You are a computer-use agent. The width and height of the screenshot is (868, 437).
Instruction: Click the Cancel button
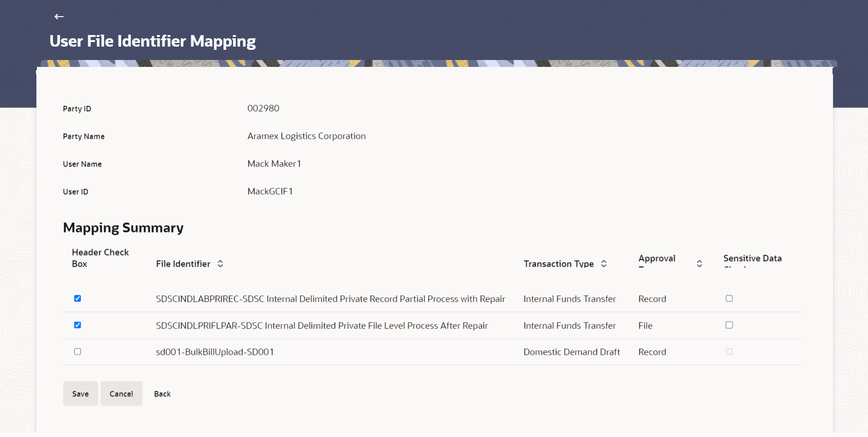click(121, 394)
